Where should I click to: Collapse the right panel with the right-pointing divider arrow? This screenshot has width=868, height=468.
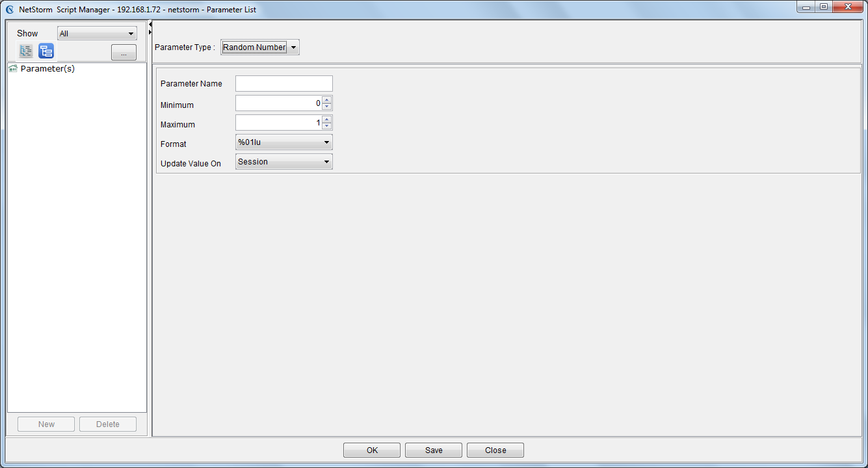point(150,32)
